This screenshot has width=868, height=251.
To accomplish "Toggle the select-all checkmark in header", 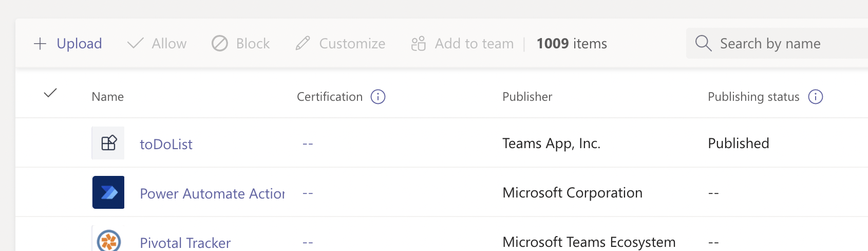I will pos(50,93).
